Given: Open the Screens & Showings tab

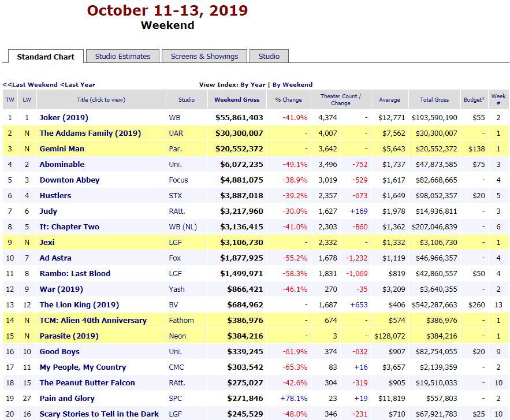Looking at the screenshot, I should [204, 56].
